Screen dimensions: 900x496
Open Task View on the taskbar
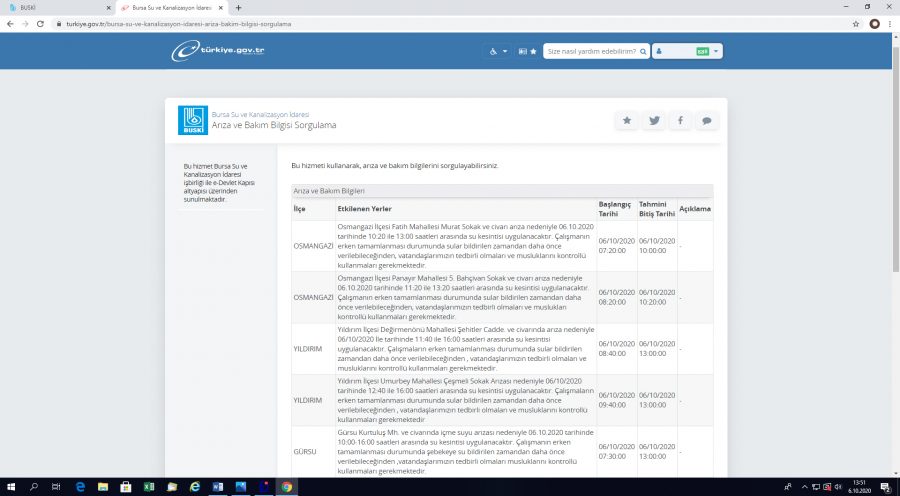56,487
